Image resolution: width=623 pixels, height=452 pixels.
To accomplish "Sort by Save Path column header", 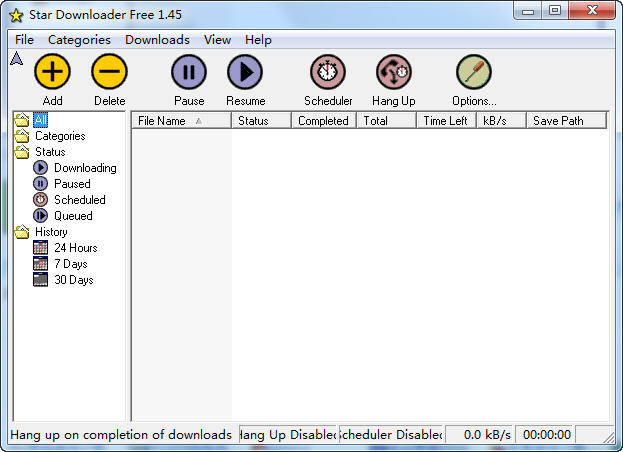I will pyautogui.click(x=567, y=121).
